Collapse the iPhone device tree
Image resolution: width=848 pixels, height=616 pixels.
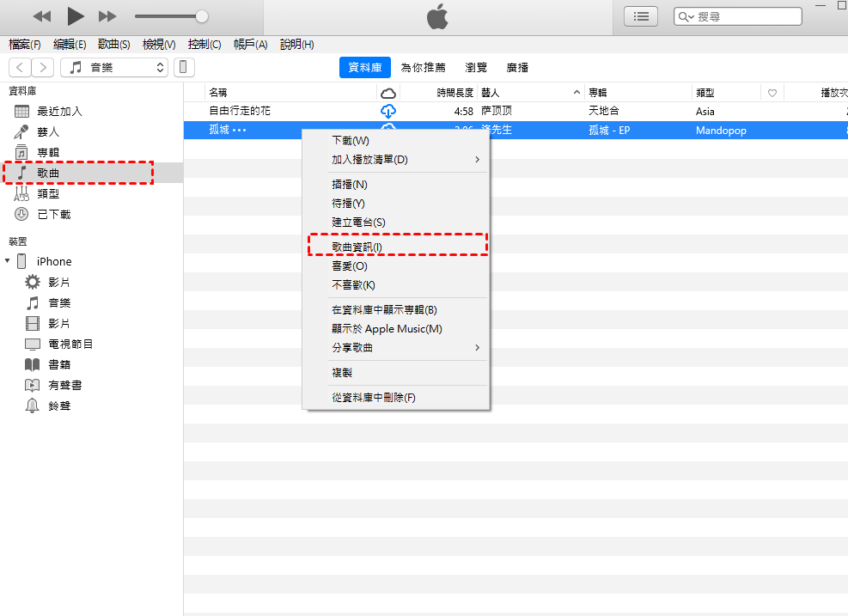pyautogui.click(x=8, y=261)
